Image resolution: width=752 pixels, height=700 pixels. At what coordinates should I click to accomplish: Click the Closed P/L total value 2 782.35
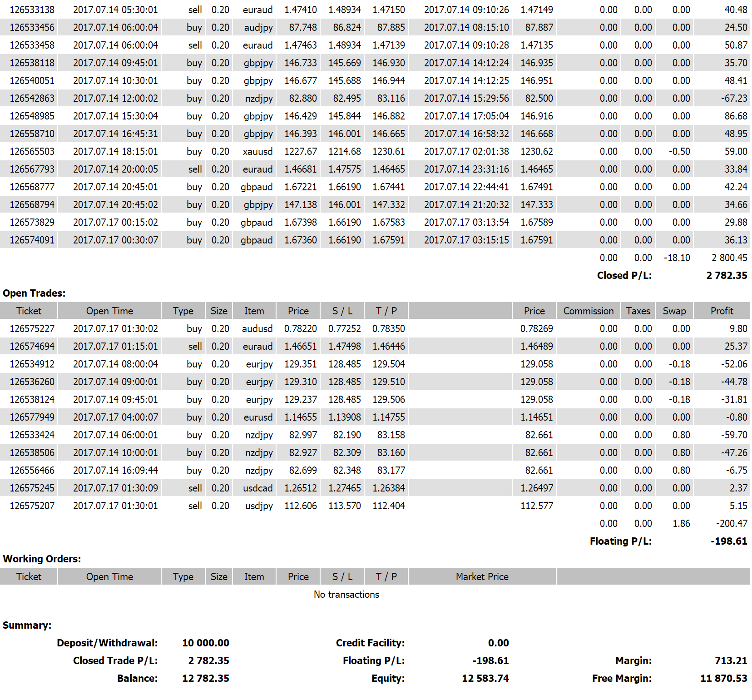[x=727, y=275]
